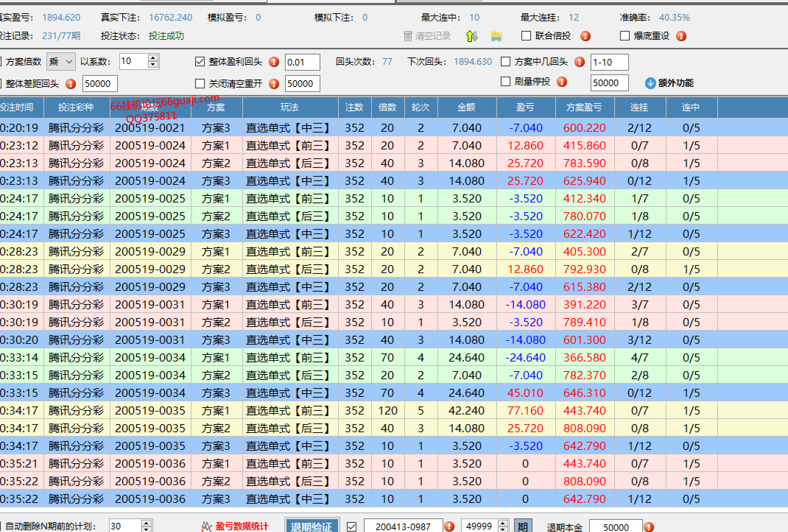Click the 关闭清空重开 50000 field
The height and width of the screenshot is (532, 788).
[302, 84]
